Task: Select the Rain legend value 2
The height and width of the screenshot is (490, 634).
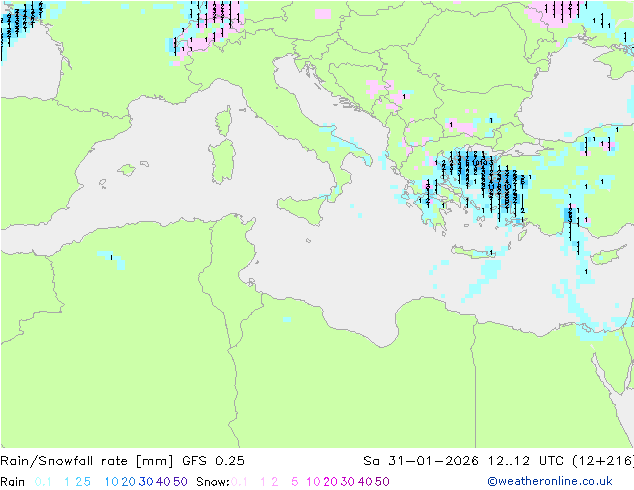Action: coord(78,482)
